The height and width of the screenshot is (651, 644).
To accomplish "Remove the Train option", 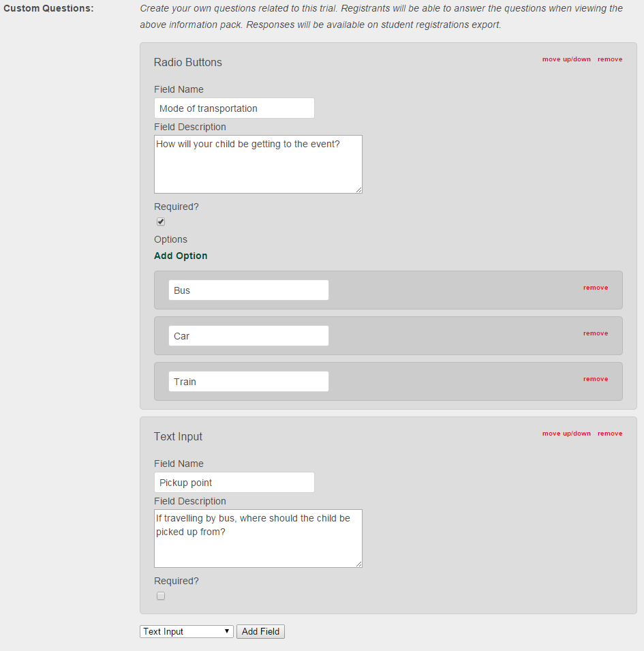I will click(596, 379).
